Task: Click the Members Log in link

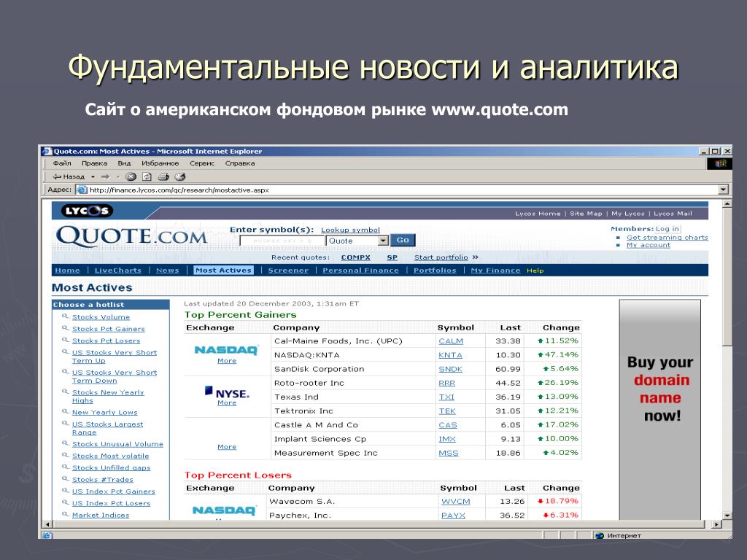Action: point(667,229)
